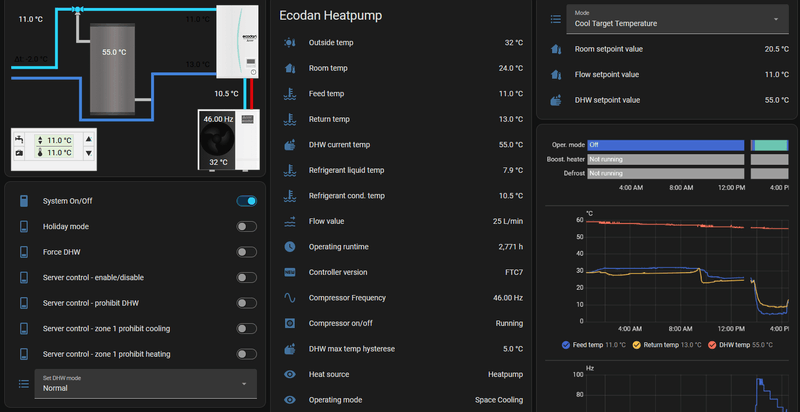
Task: Click the Outside temp sun thermometer icon
Action: 290,43
